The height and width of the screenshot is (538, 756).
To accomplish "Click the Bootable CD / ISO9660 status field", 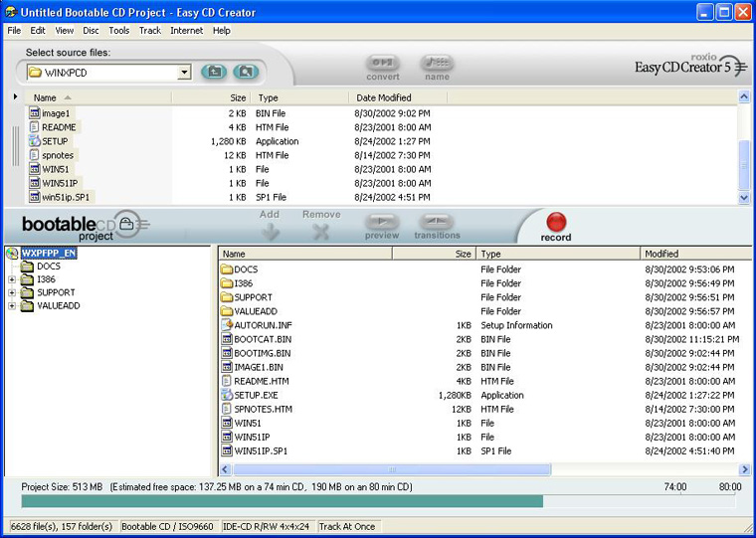I will pos(167,526).
